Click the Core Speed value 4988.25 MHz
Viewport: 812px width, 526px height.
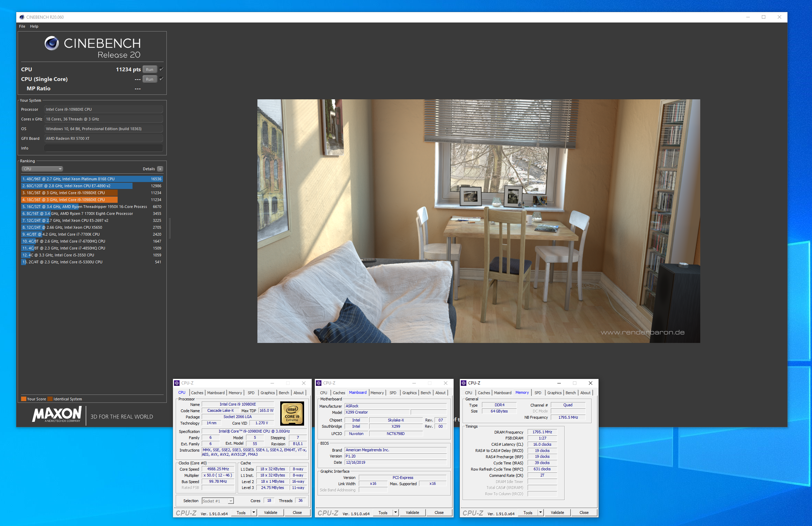coord(218,469)
